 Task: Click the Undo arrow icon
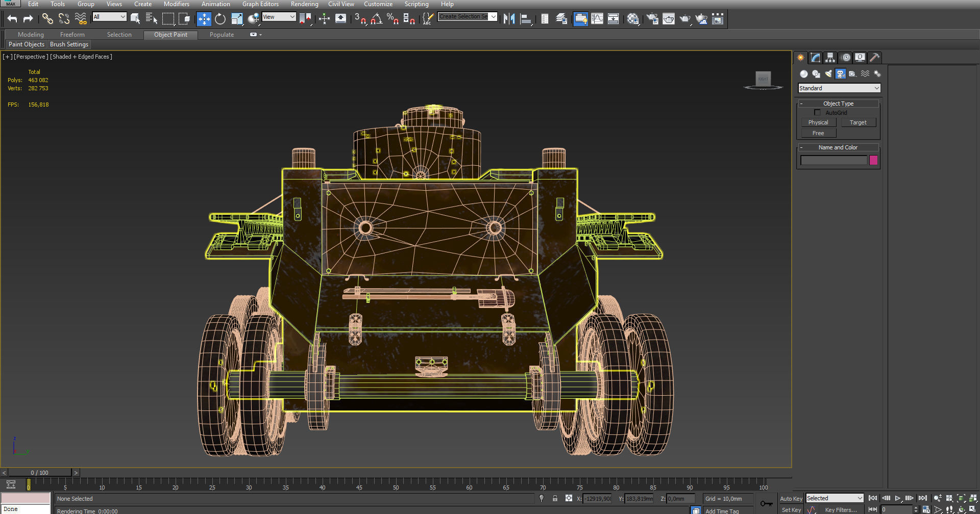[12, 19]
